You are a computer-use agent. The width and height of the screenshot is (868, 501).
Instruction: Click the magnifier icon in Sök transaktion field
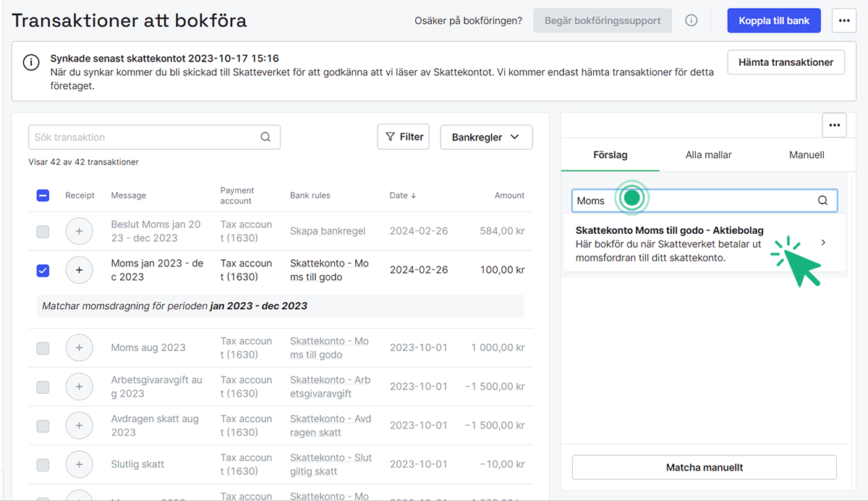coord(265,137)
